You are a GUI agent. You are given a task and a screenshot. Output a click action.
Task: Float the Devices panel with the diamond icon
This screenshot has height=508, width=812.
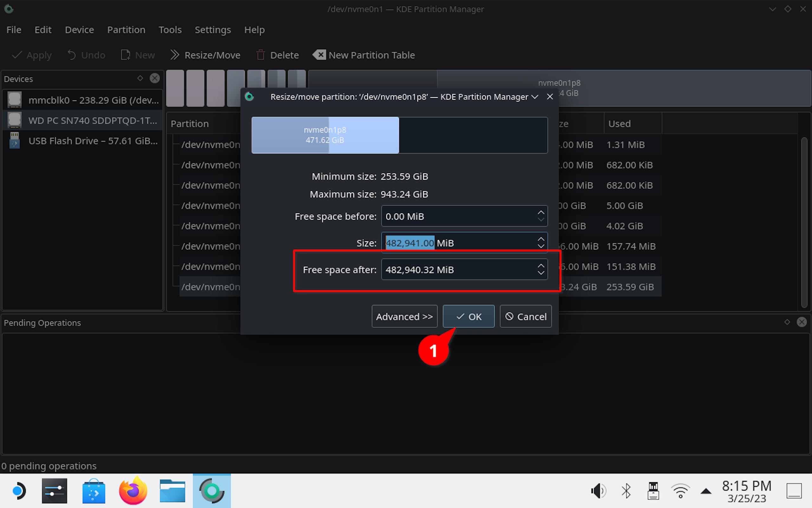coord(140,78)
